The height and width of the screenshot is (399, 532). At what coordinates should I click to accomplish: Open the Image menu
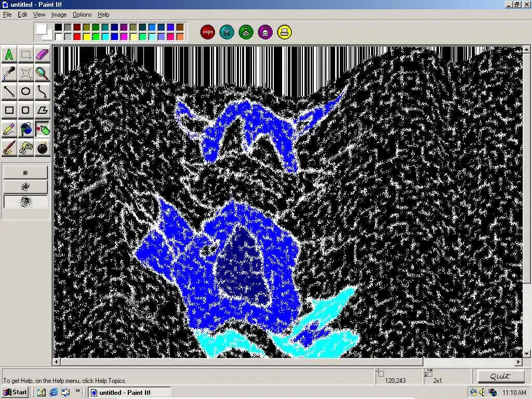(x=59, y=15)
